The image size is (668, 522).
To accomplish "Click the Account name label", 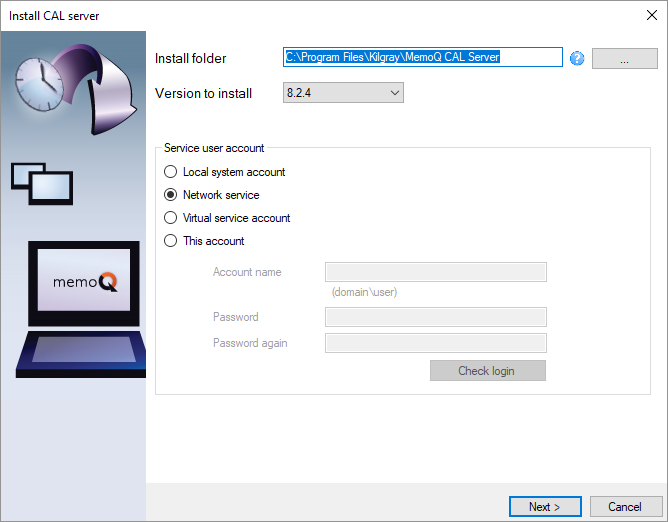I will (247, 272).
